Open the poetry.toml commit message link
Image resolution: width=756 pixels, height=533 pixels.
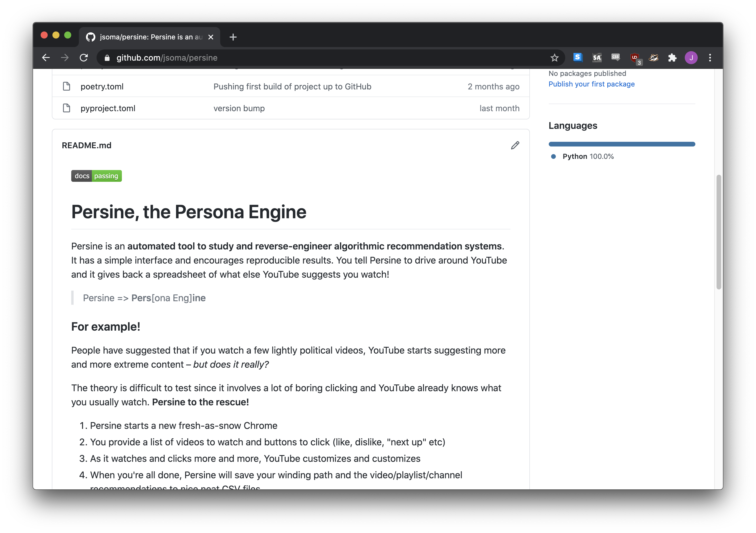tap(292, 86)
